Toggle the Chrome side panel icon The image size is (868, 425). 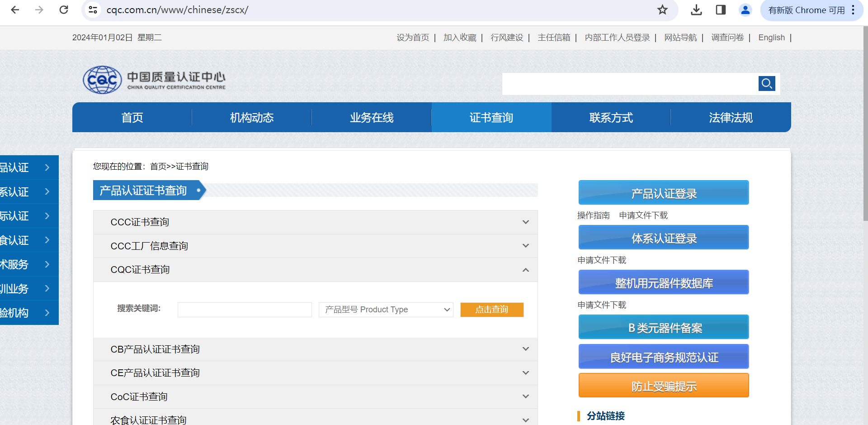[x=721, y=10]
